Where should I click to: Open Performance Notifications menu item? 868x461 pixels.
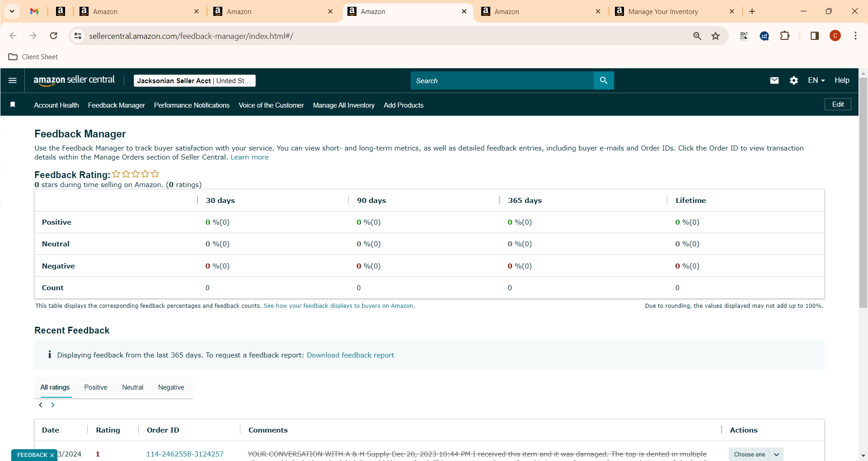tap(192, 105)
